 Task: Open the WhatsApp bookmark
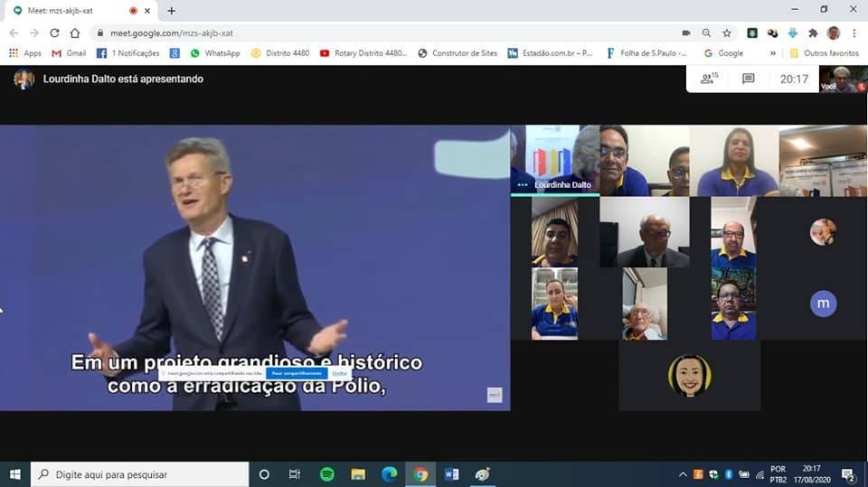coord(214,53)
